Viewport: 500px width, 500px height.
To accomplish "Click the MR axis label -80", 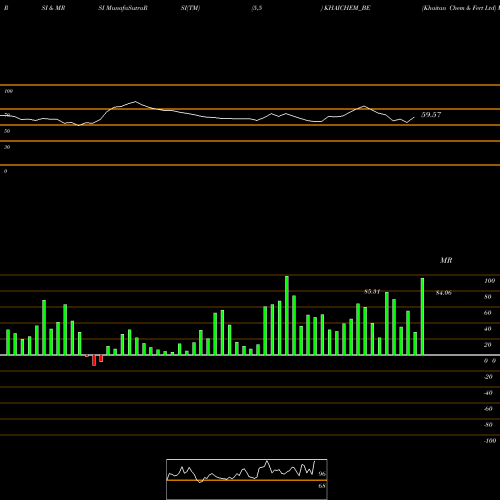I will (488, 425).
